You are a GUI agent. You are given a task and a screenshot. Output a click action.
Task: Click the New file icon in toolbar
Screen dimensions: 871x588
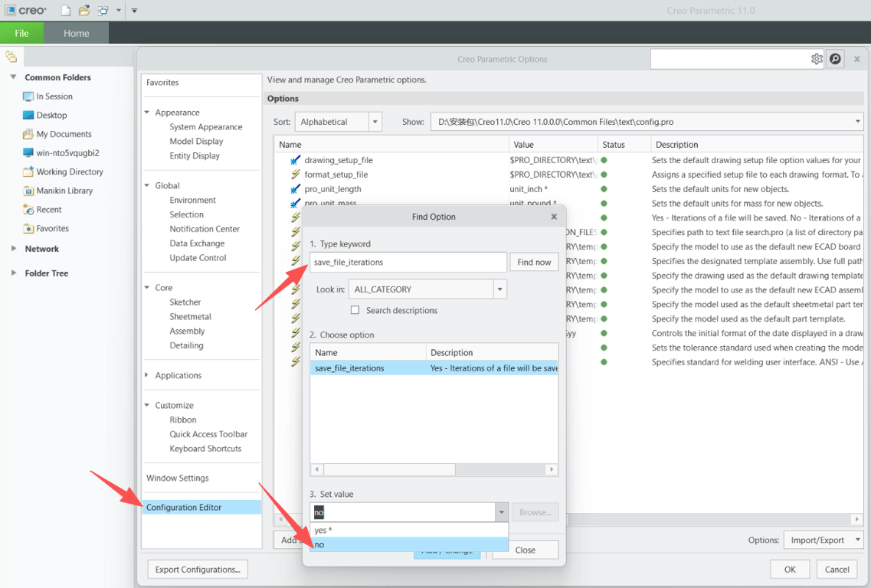tap(66, 10)
